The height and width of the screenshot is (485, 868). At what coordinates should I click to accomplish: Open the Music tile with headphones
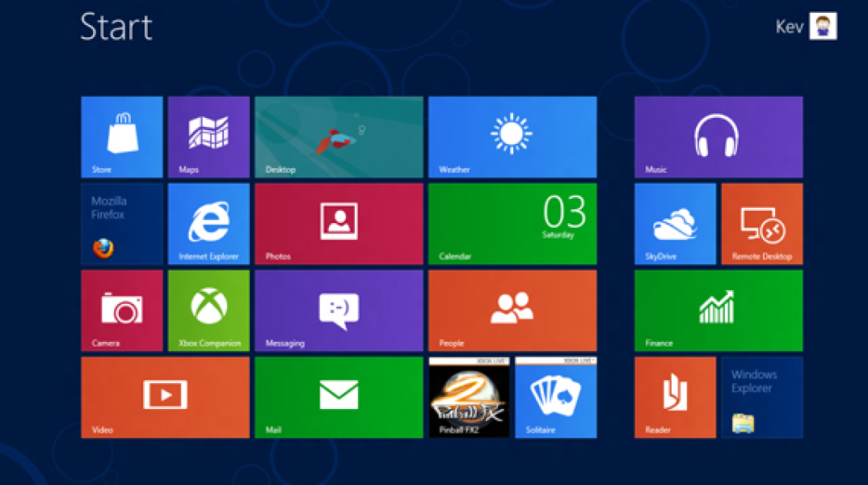[718, 137]
